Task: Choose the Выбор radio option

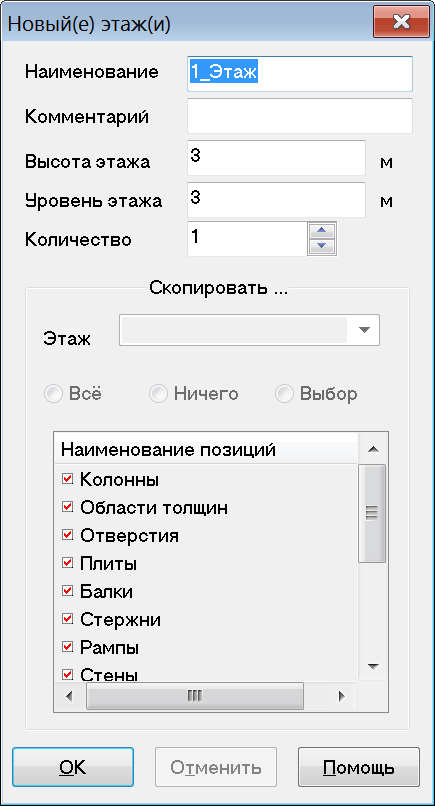Action: coord(285,394)
